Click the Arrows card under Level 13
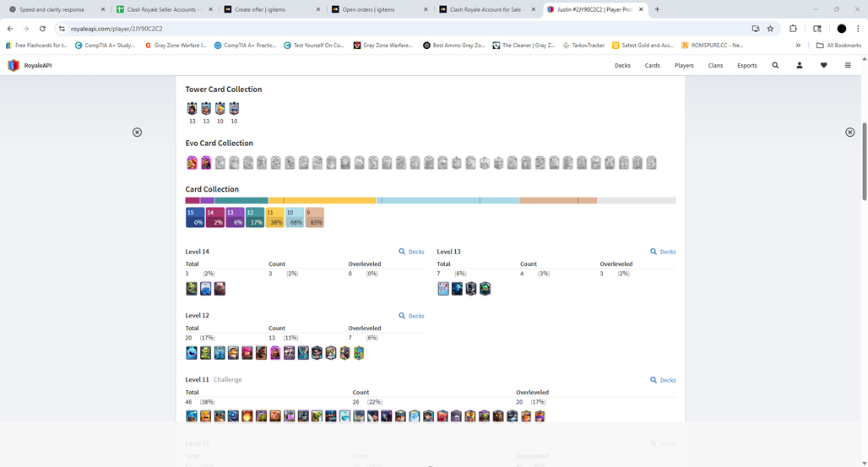The image size is (868, 467). (443, 289)
